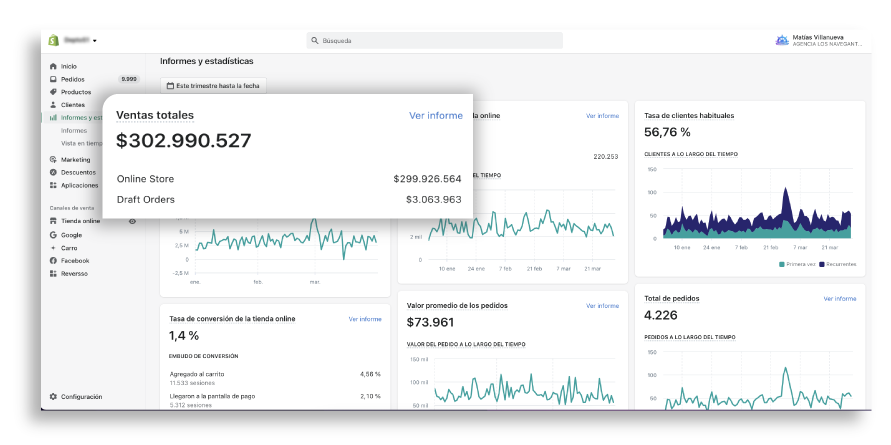Image resolution: width=891 pixels, height=445 pixels.
Task: Click the Clientes person icon
Action: pos(53,105)
